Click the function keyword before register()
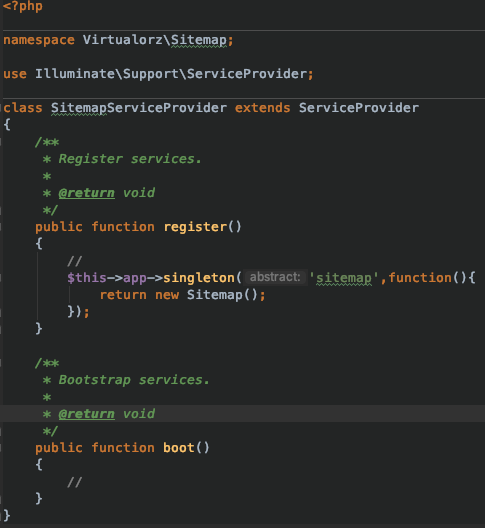The image size is (485, 528). click(x=123, y=227)
